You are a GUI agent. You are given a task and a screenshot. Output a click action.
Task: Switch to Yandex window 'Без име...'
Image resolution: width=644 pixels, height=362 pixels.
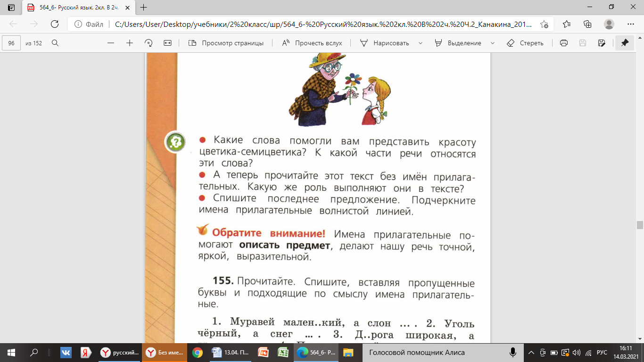[x=164, y=352]
